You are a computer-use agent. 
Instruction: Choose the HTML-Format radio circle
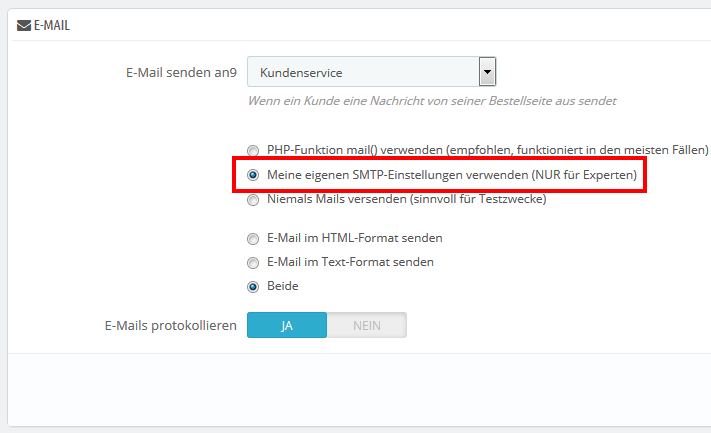[x=253, y=238]
